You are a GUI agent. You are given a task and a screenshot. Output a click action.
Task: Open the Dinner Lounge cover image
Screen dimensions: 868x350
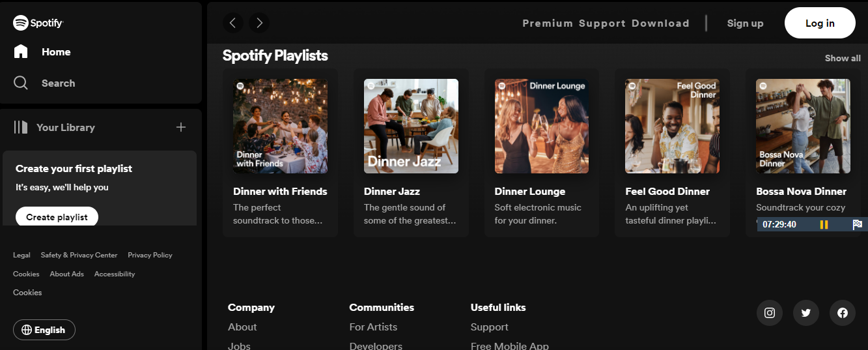(542, 126)
